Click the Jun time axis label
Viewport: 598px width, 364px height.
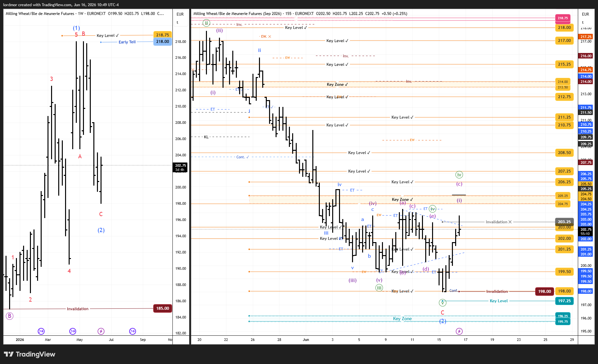[x=306, y=340]
